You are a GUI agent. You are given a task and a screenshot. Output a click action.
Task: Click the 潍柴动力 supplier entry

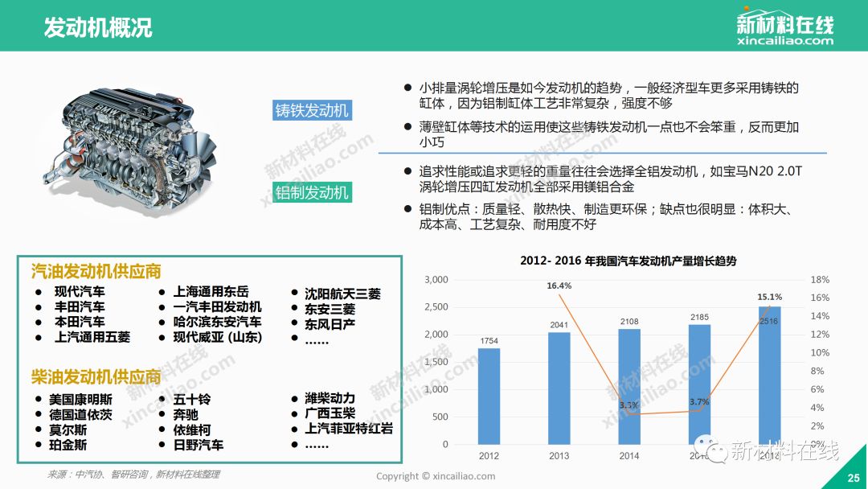coord(330,398)
